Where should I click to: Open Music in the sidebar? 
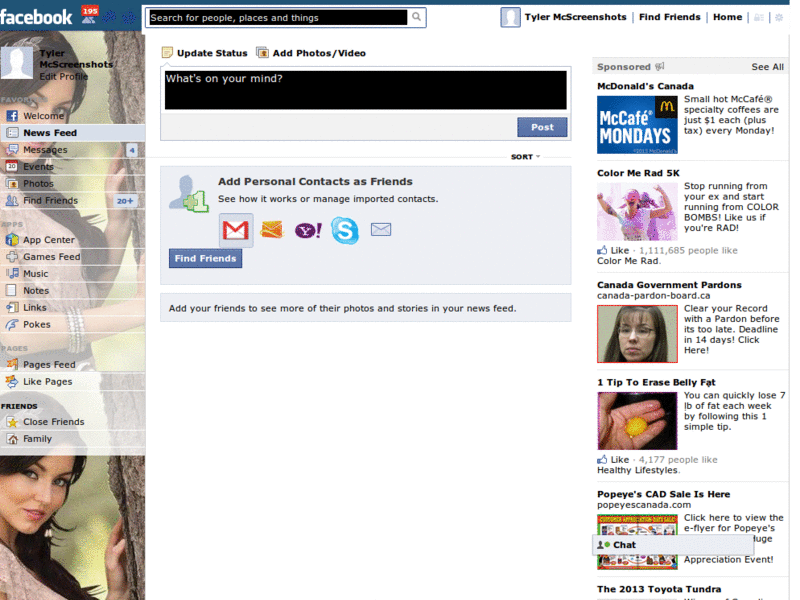point(36,273)
